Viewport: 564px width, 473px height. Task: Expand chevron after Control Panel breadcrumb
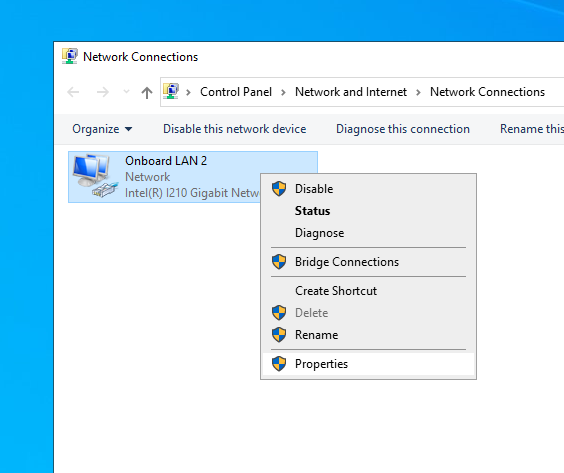[283, 92]
